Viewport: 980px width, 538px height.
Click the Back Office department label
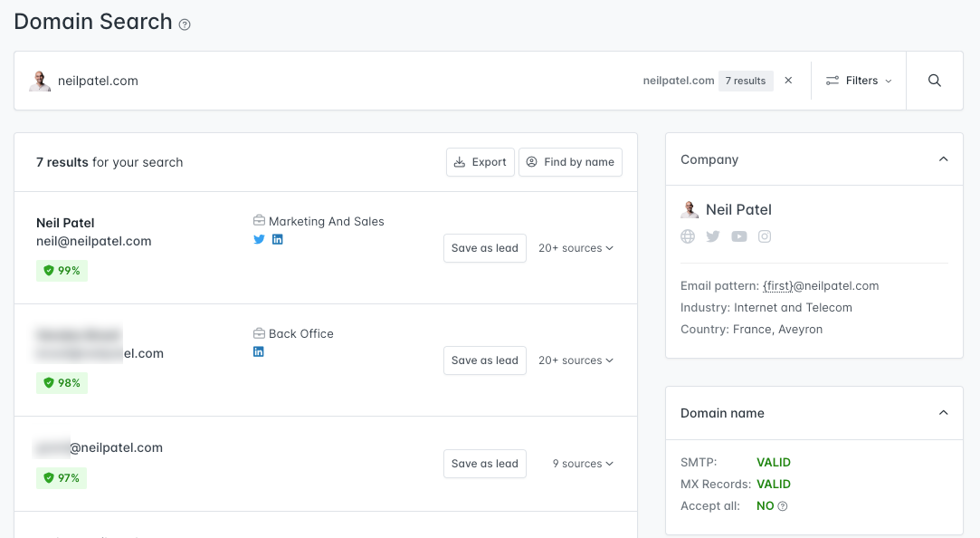pyautogui.click(x=301, y=334)
